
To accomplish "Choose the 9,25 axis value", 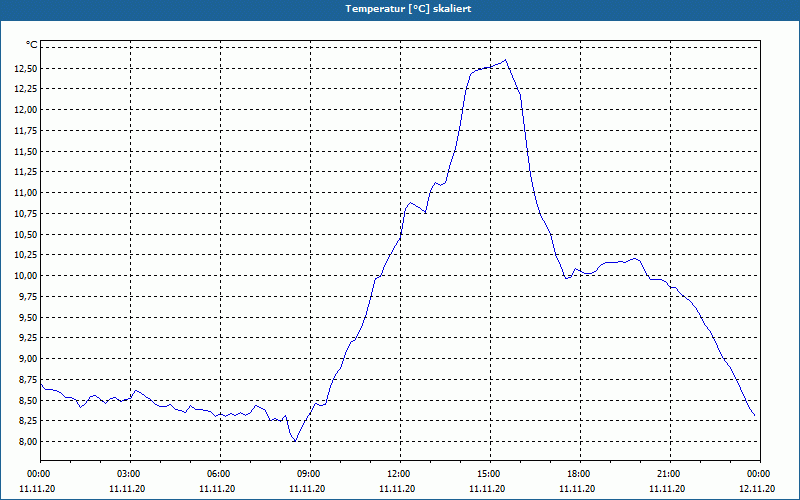I will click(x=27, y=338).
